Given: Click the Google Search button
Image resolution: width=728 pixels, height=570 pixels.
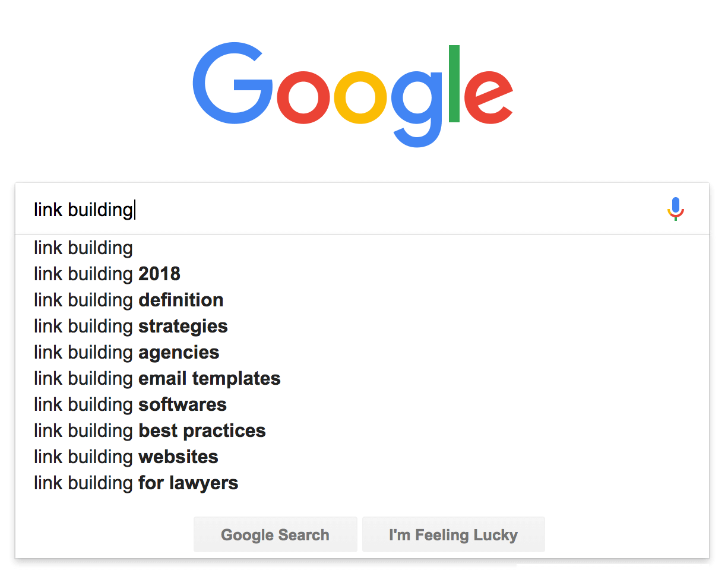Looking at the screenshot, I should 276,534.
